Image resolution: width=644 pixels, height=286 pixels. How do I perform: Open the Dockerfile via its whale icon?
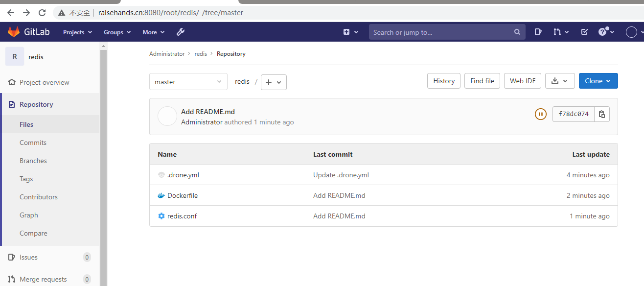tap(161, 195)
